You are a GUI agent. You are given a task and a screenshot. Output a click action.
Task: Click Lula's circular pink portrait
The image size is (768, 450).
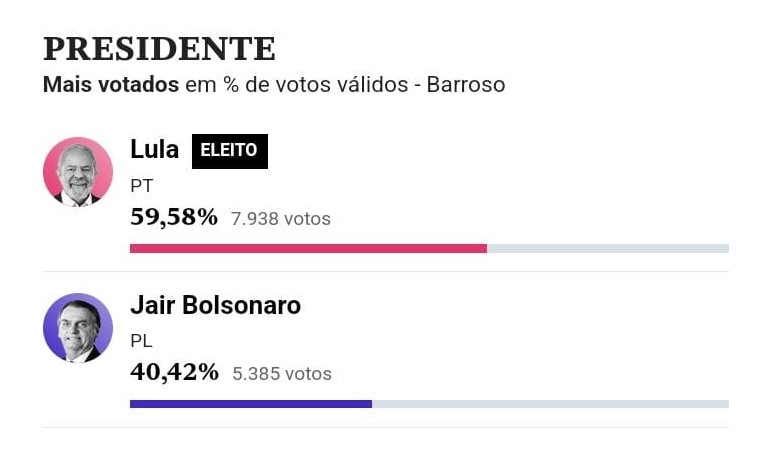78,171
